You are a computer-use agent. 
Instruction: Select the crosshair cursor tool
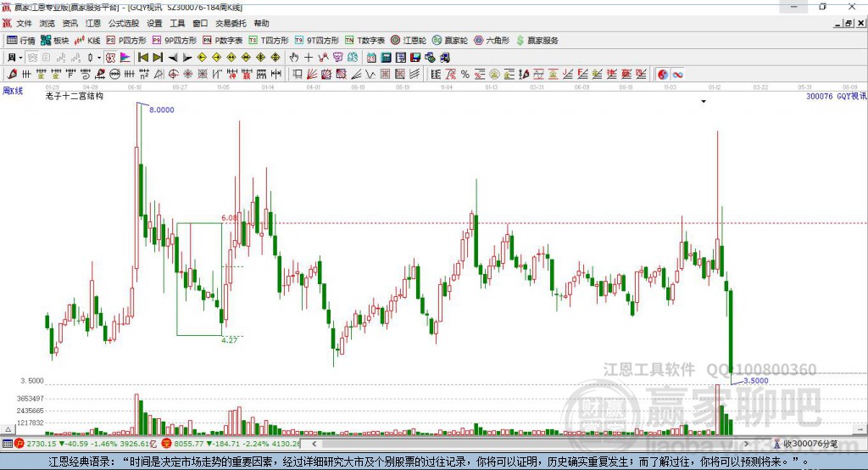pyautogui.click(x=309, y=58)
